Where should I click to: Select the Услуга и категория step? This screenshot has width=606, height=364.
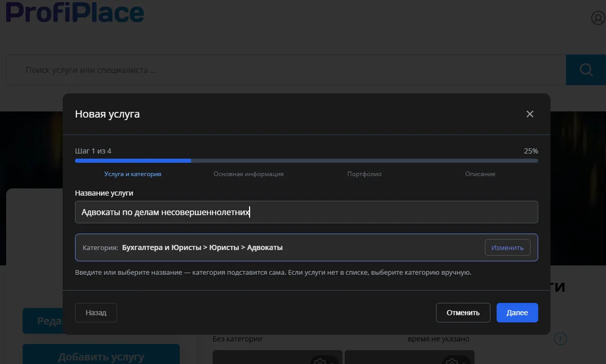click(x=132, y=174)
